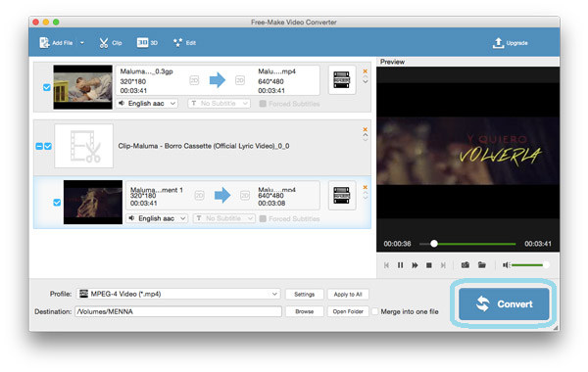Seek using the preview playback slider
The width and height of the screenshot is (588, 372).
(x=467, y=244)
